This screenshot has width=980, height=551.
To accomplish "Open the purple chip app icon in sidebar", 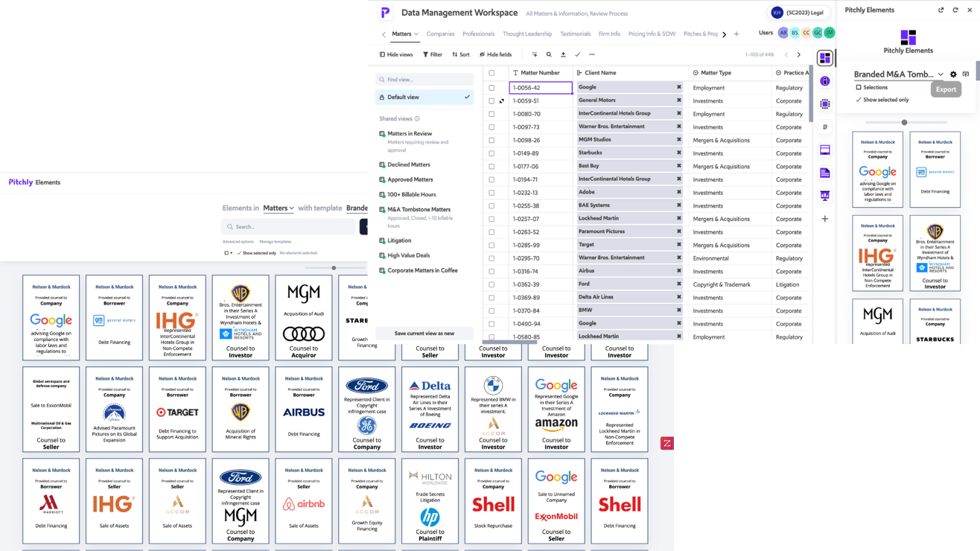I will point(824,104).
